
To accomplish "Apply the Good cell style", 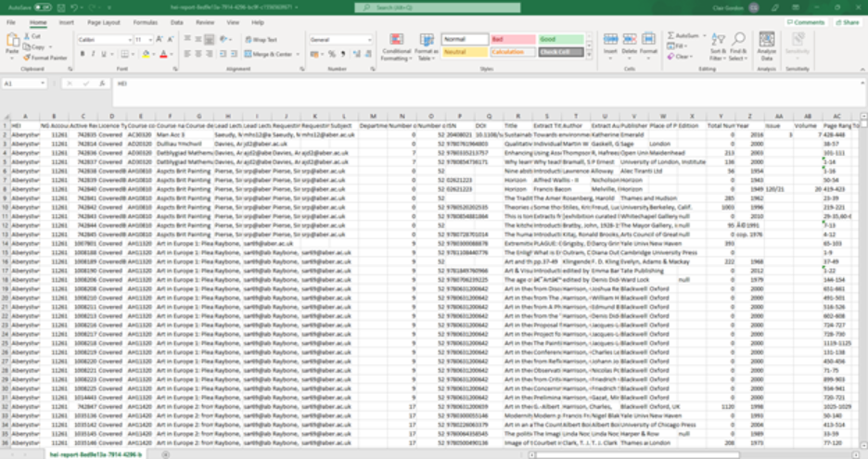I will [x=561, y=39].
